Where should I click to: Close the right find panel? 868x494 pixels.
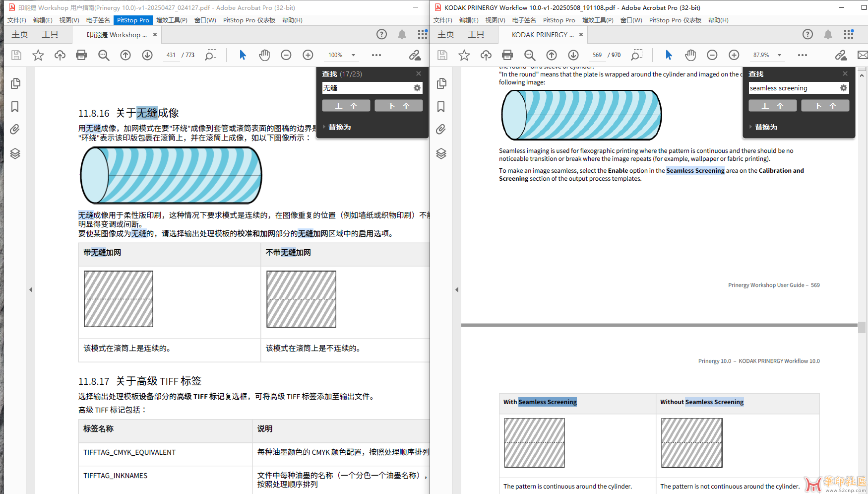(x=845, y=73)
